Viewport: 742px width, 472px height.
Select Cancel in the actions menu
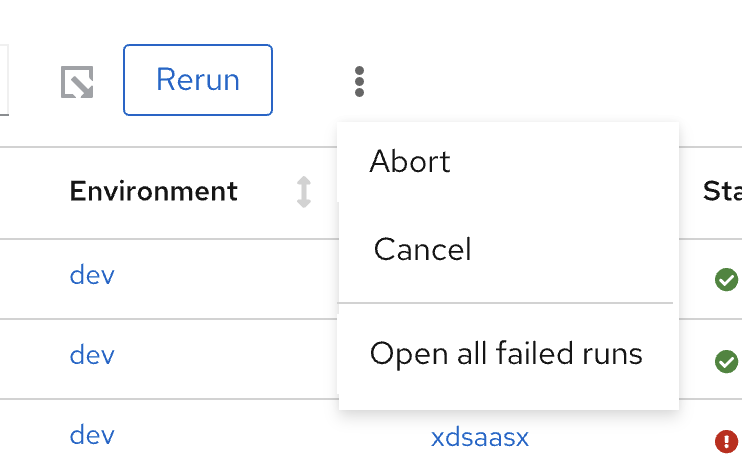coord(422,249)
